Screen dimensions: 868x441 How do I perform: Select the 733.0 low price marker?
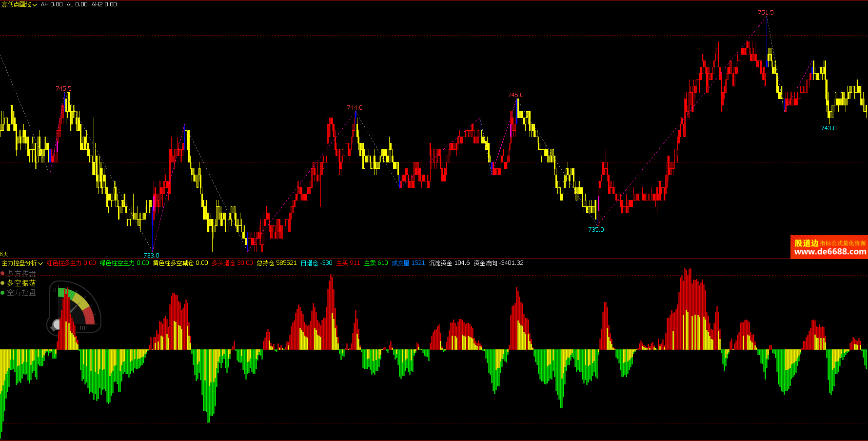(x=151, y=255)
